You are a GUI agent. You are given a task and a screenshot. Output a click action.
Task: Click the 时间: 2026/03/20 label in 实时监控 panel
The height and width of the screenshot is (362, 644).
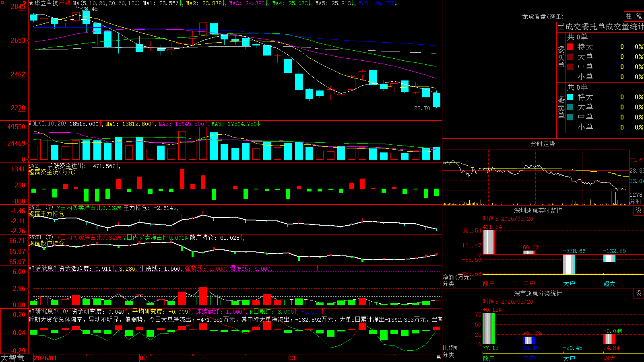pyautogui.click(x=508, y=219)
